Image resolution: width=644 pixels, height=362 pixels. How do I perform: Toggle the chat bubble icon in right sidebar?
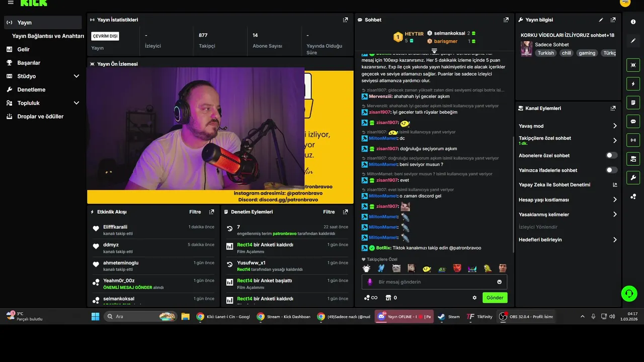point(633,121)
